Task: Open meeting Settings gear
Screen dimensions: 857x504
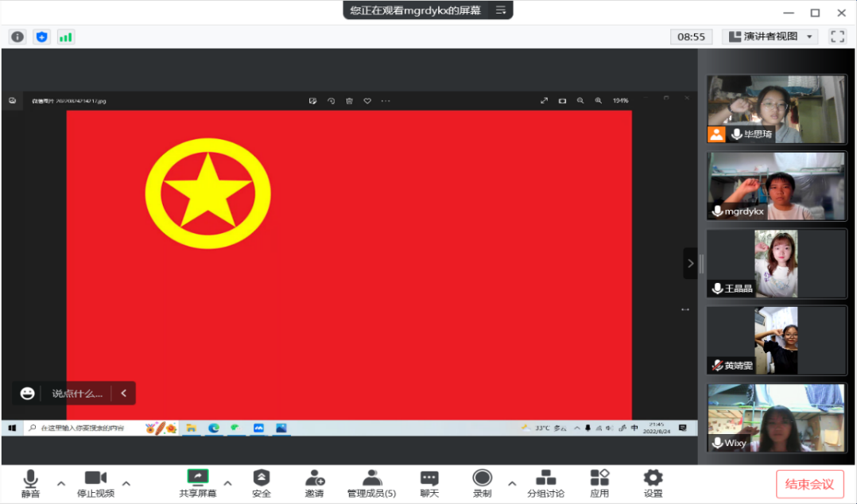Action: click(653, 483)
